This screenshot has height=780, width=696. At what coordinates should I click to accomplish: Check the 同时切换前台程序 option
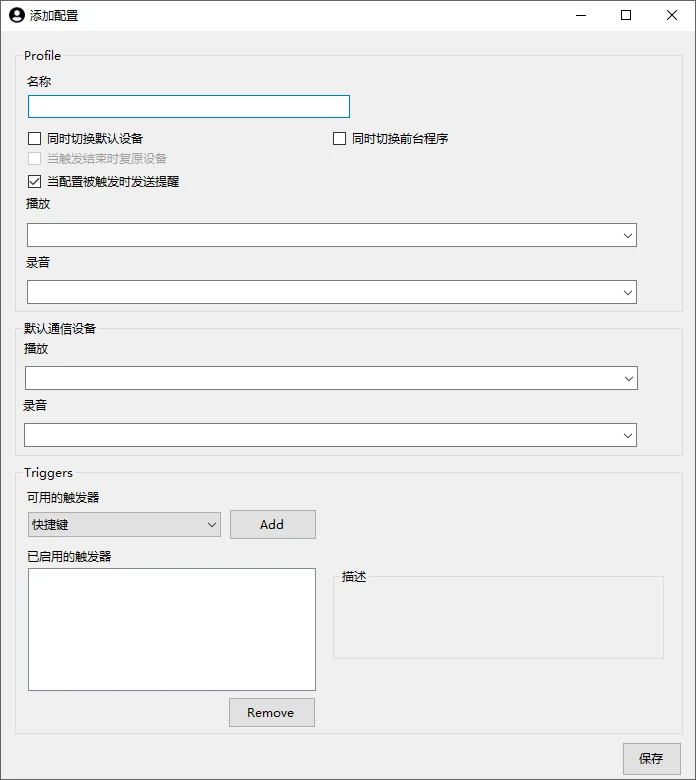[340, 139]
